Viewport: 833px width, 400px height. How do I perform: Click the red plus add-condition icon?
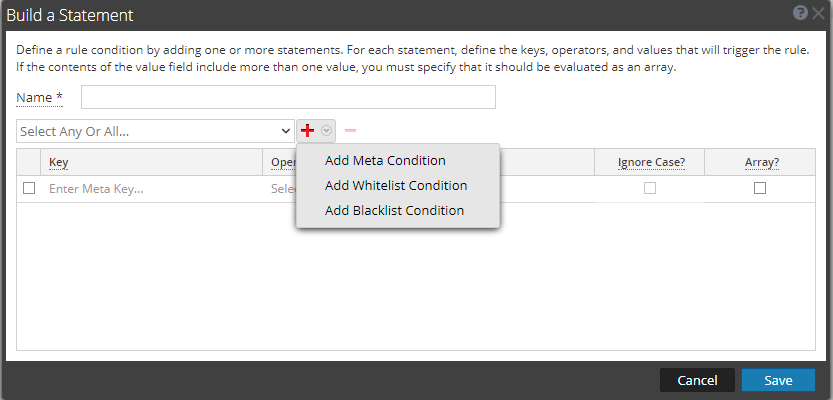308,131
